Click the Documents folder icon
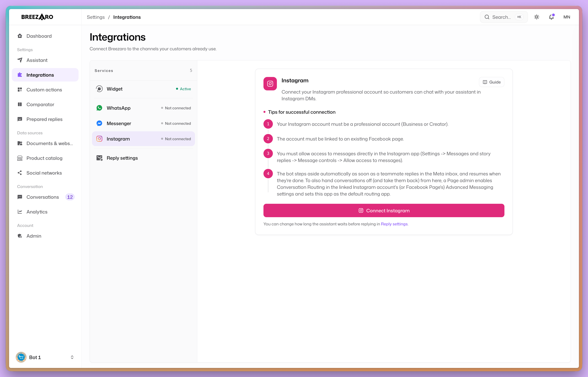The image size is (588, 377). 20,143
